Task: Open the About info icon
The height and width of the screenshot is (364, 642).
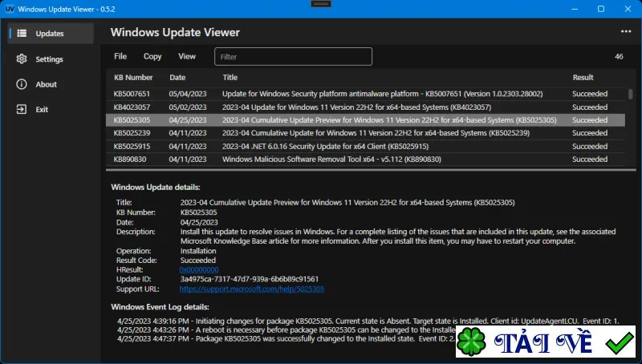Action: coord(22,84)
